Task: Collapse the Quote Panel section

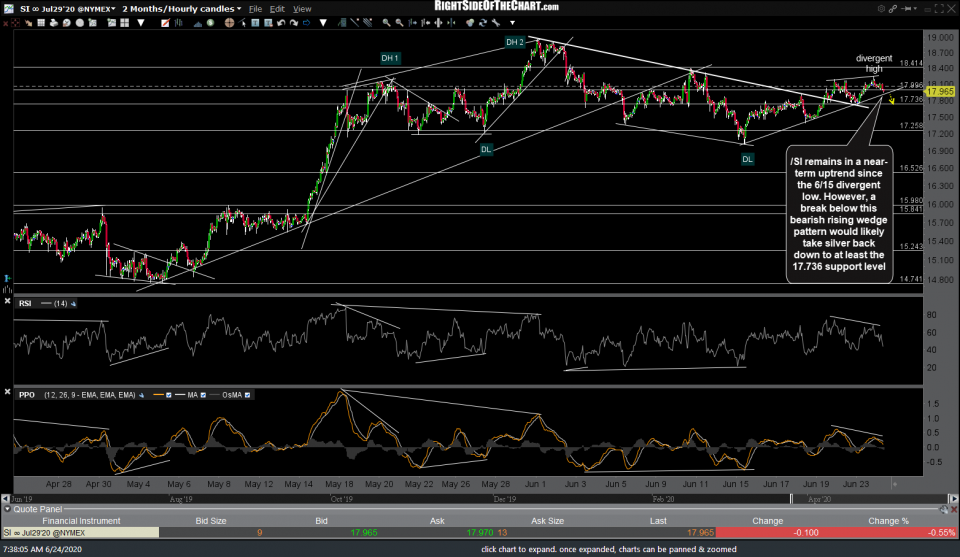Action: point(7,508)
